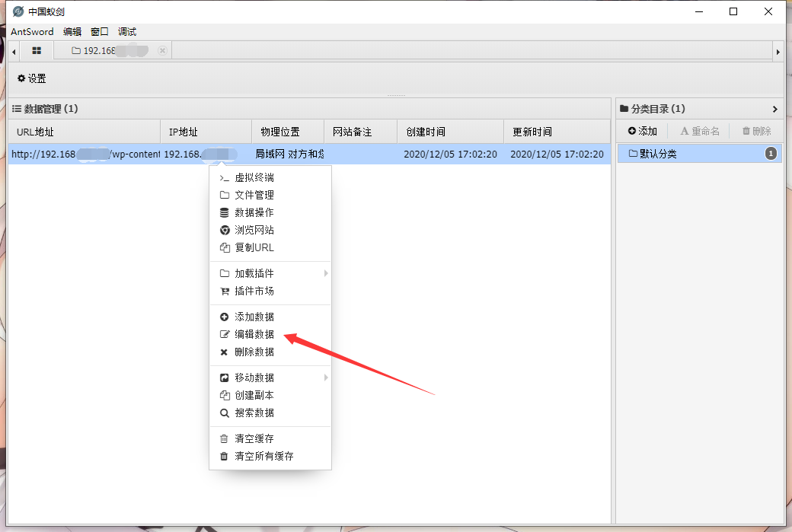Sort by the 更新时间 column header
The width and height of the screenshot is (792, 532).
tap(557, 132)
